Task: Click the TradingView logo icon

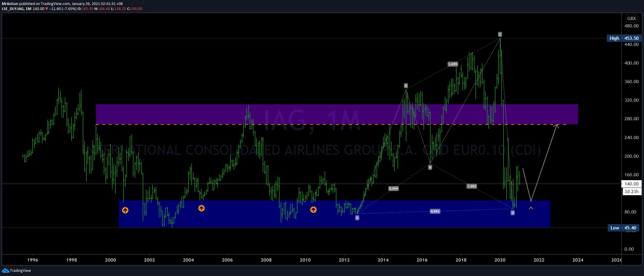Action: click(5, 270)
